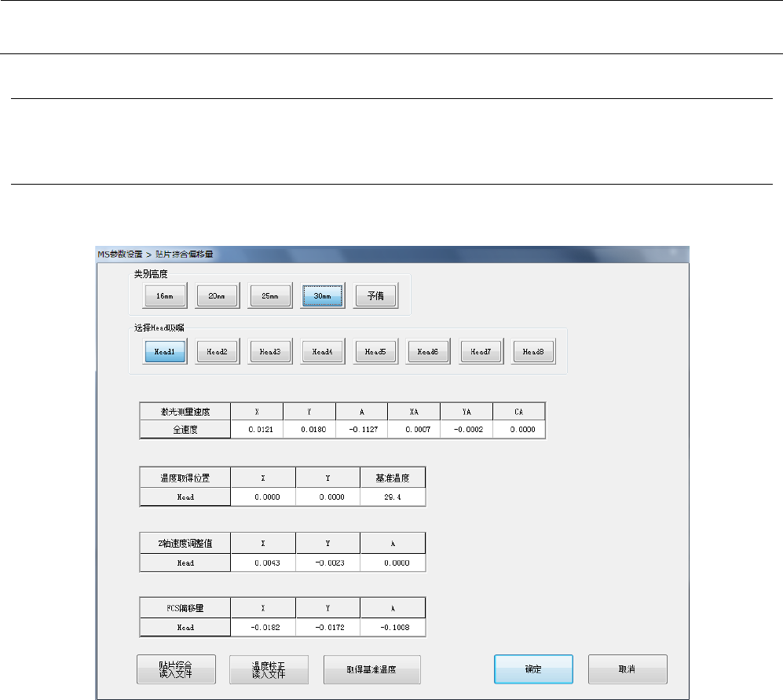783x700 pixels.
Task: Click the 温度校正读入文件 button
Action: pyautogui.click(x=269, y=669)
